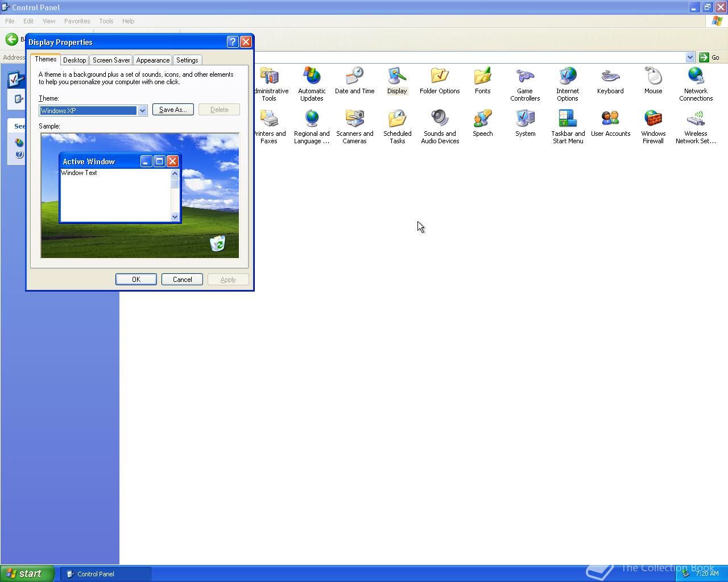The width and height of the screenshot is (728, 582).
Task: Open the Tools menu
Action: point(106,21)
